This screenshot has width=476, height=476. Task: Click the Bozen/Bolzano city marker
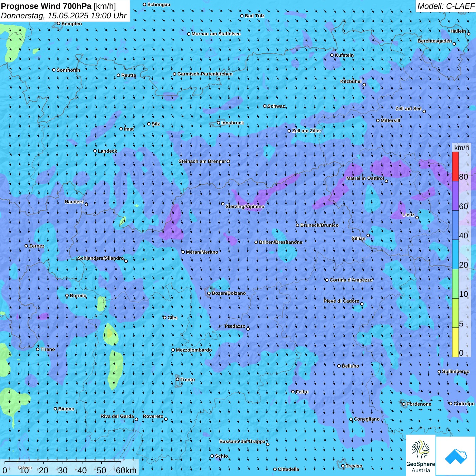[209, 293]
